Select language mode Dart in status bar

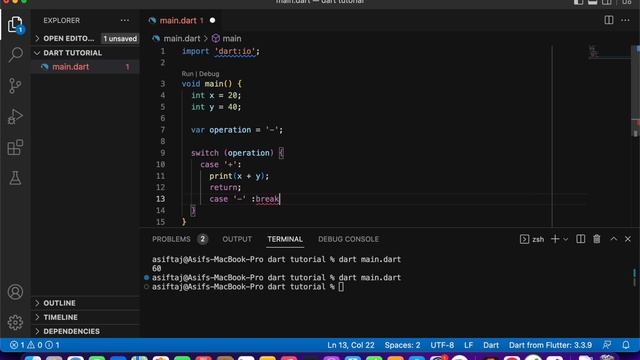491,345
